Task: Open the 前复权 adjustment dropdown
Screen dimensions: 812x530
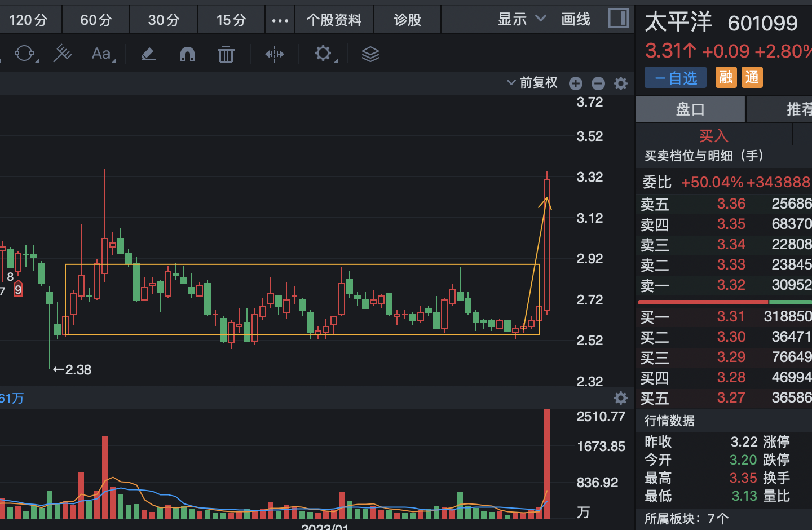Action: [532, 83]
